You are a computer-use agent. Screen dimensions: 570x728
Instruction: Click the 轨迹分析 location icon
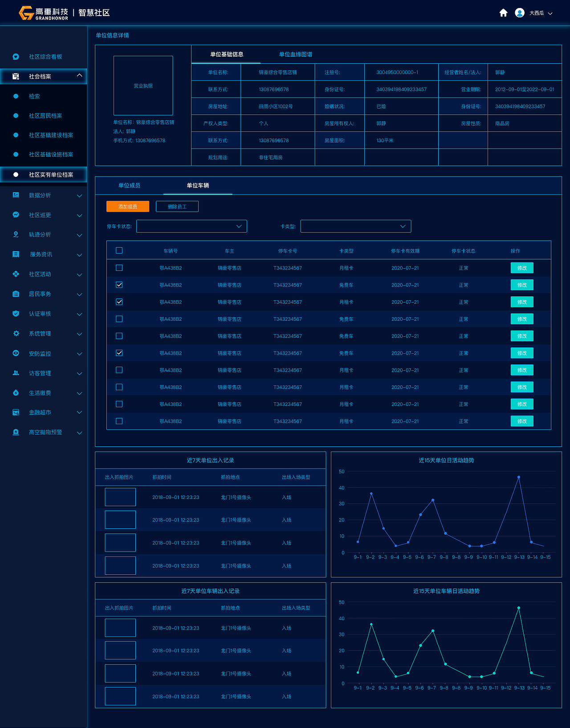click(x=16, y=234)
